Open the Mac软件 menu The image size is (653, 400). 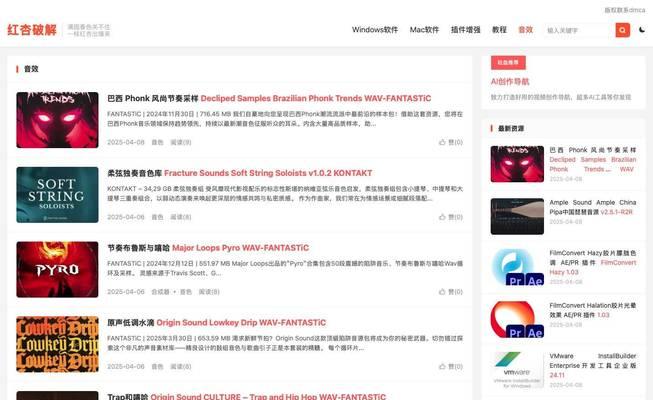click(424, 30)
